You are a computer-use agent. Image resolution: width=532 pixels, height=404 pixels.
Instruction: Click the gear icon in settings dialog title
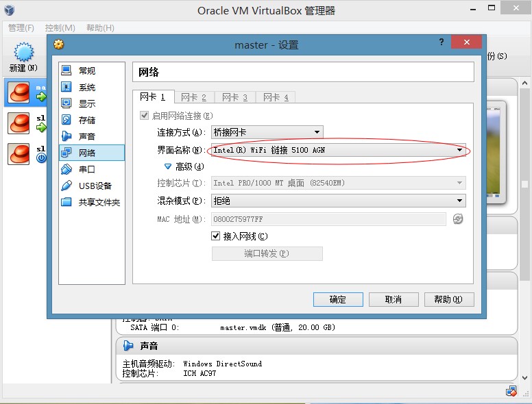click(x=59, y=45)
